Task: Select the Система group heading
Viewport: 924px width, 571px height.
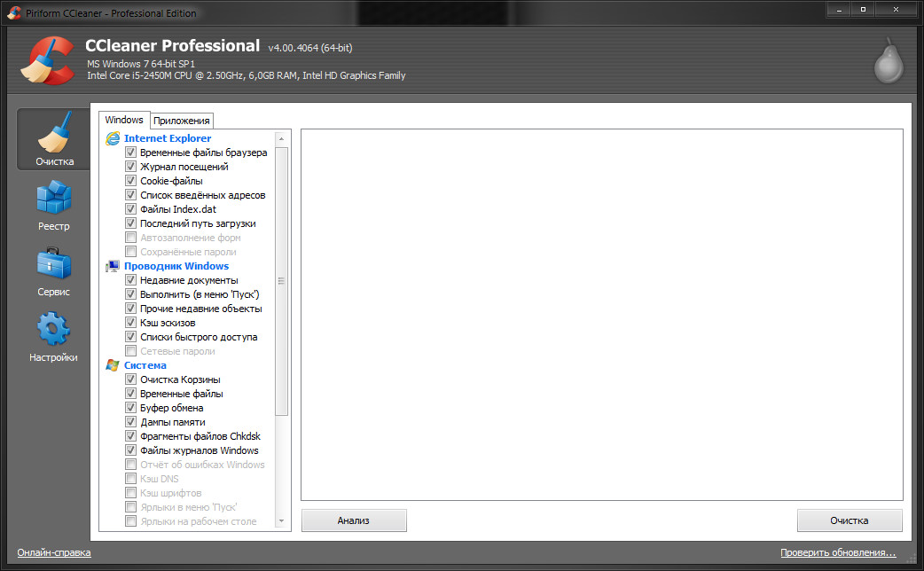Action: point(145,365)
